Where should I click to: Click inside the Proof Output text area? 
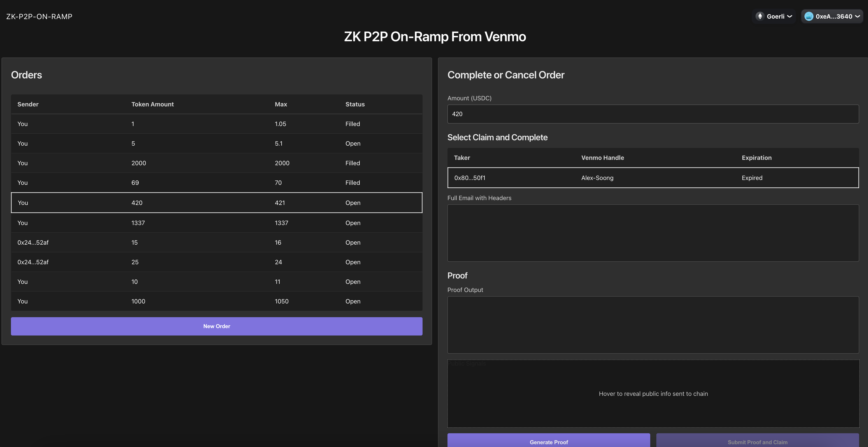pyautogui.click(x=653, y=325)
